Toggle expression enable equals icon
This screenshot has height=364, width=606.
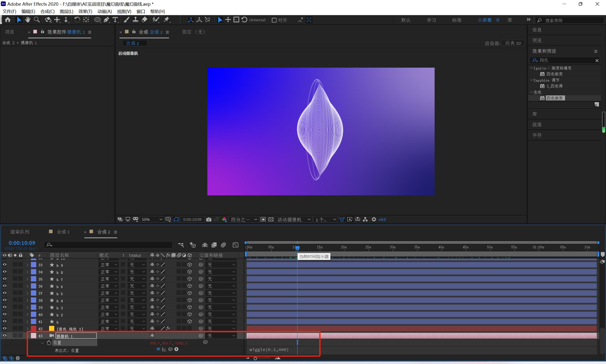pos(158,349)
